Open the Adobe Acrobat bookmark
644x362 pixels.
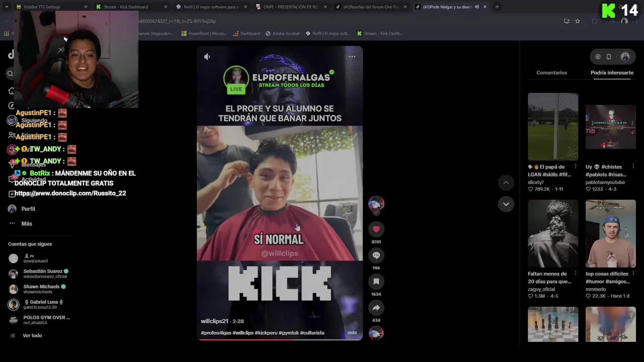tap(282, 34)
